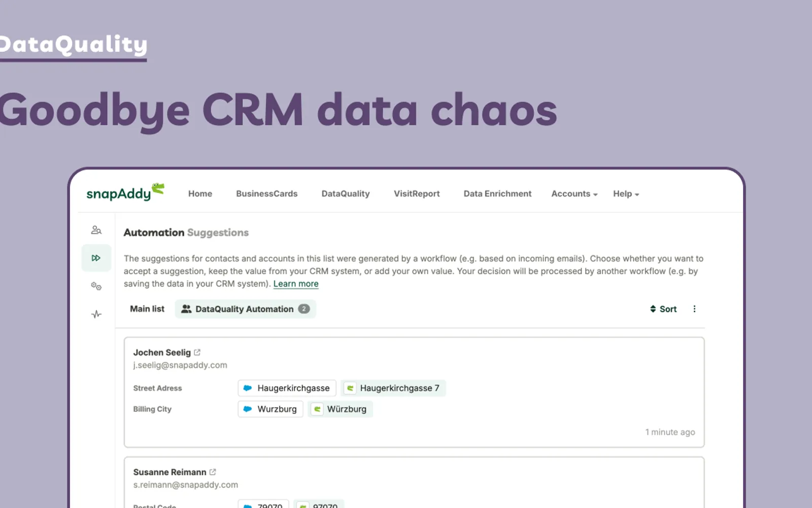Image resolution: width=812 pixels, height=508 pixels.
Task: Click the DataQuality banner title
Action: pos(74,45)
